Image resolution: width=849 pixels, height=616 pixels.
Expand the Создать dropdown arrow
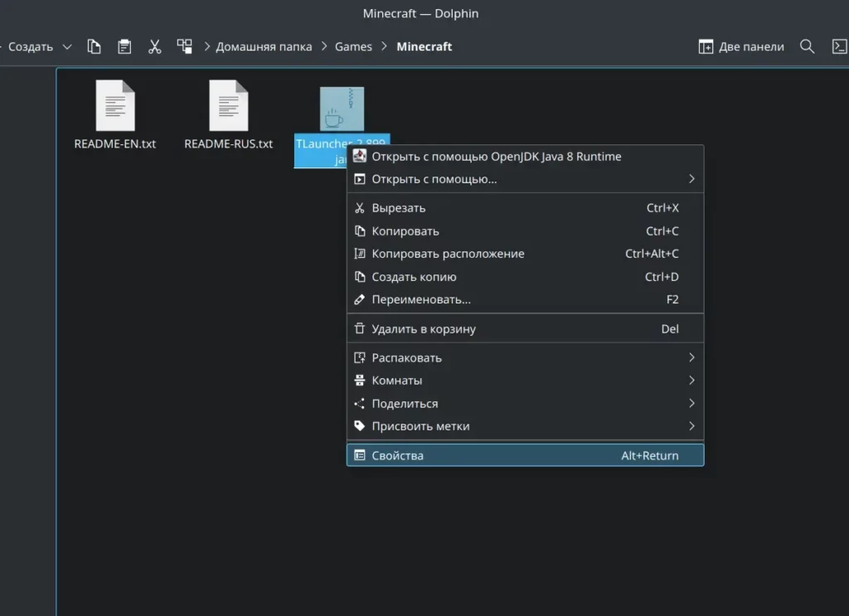pos(67,46)
